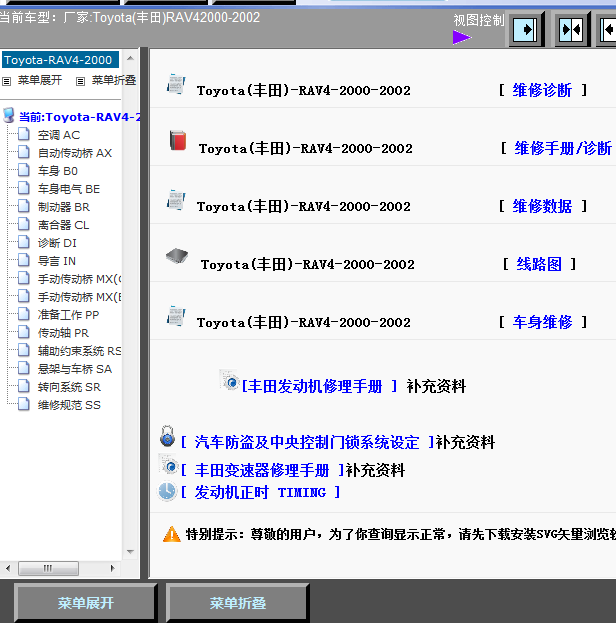This screenshot has width=616, height=623.
Task: Click the document icon beside 车身维修
Action: [x=176, y=316]
